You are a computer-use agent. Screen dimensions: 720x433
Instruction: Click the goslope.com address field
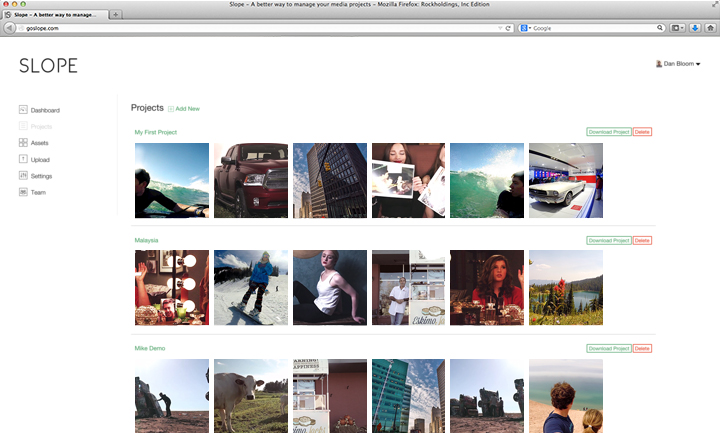click(x=250, y=28)
